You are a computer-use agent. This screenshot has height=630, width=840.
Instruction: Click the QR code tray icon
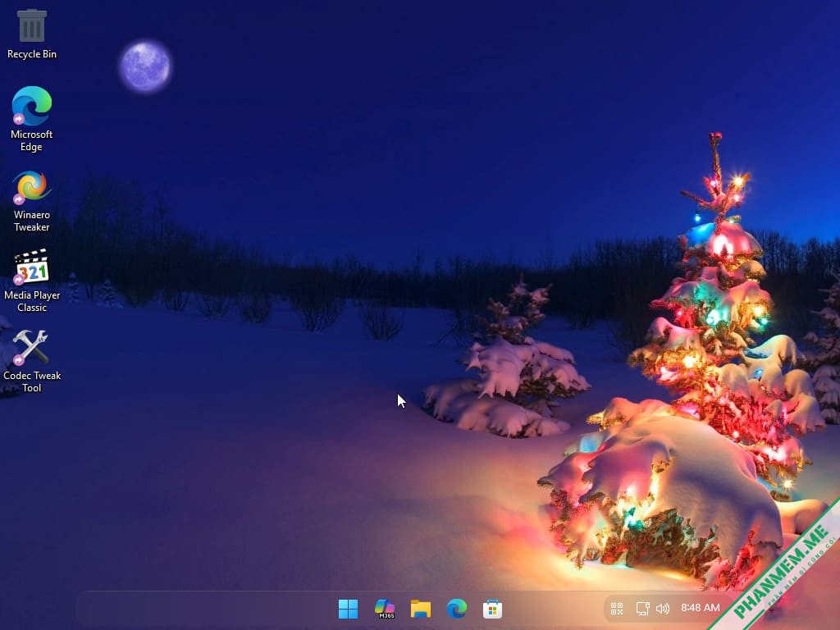click(x=617, y=609)
